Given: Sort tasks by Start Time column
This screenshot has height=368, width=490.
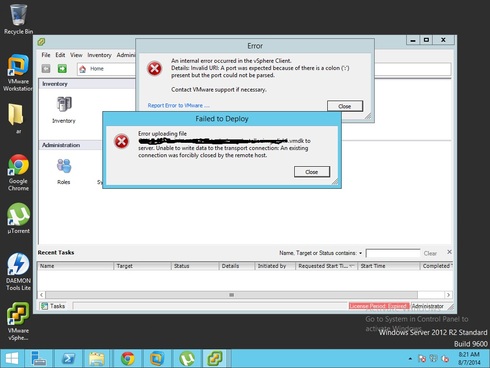Looking at the screenshot, I should pos(389,266).
